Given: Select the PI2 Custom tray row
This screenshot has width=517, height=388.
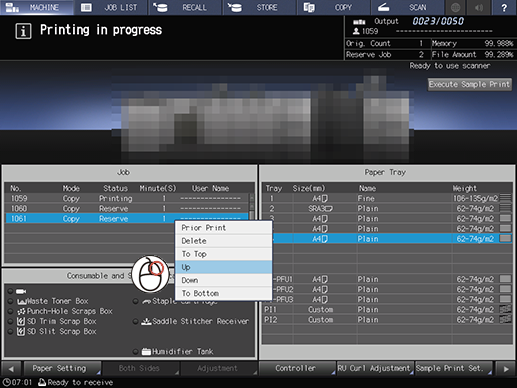Looking at the screenshot, I should tap(387, 319).
